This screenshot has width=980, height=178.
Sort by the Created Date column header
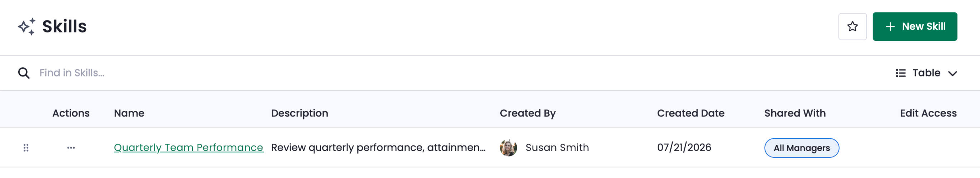click(x=691, y=113)
